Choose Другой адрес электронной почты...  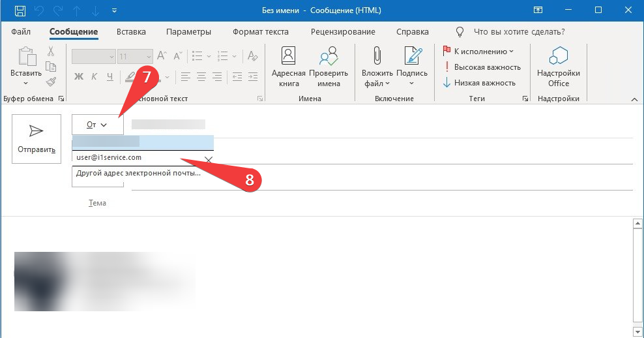138,173
